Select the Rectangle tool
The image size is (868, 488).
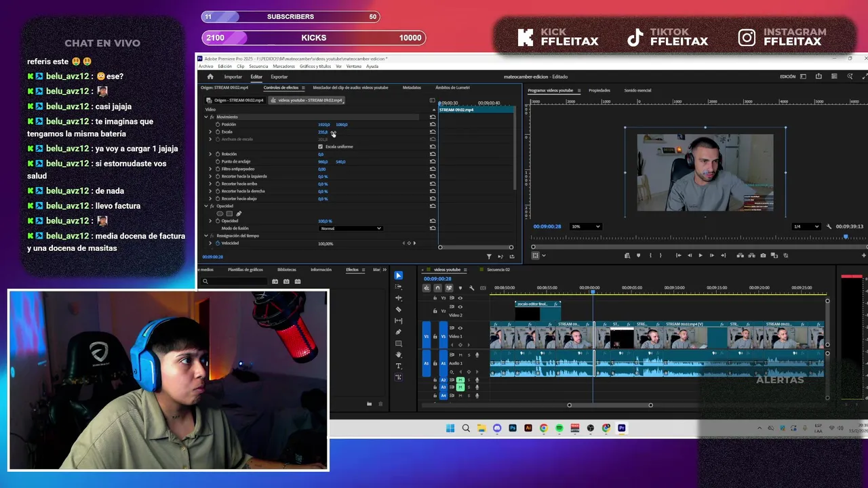point(398,344)
